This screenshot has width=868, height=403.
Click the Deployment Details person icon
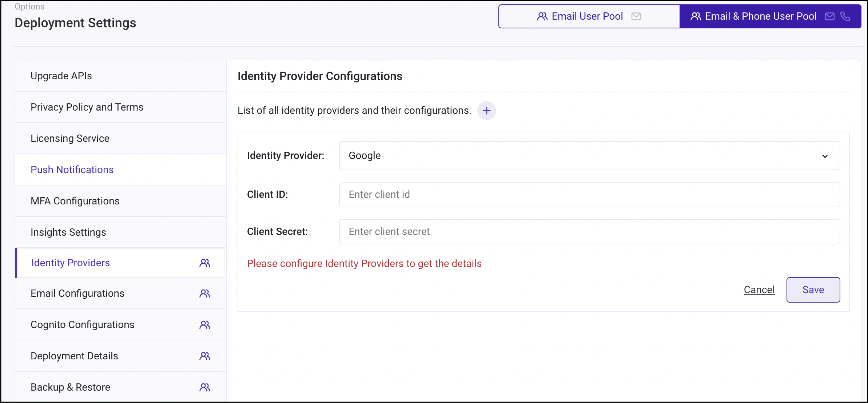[x=205, y=355]
